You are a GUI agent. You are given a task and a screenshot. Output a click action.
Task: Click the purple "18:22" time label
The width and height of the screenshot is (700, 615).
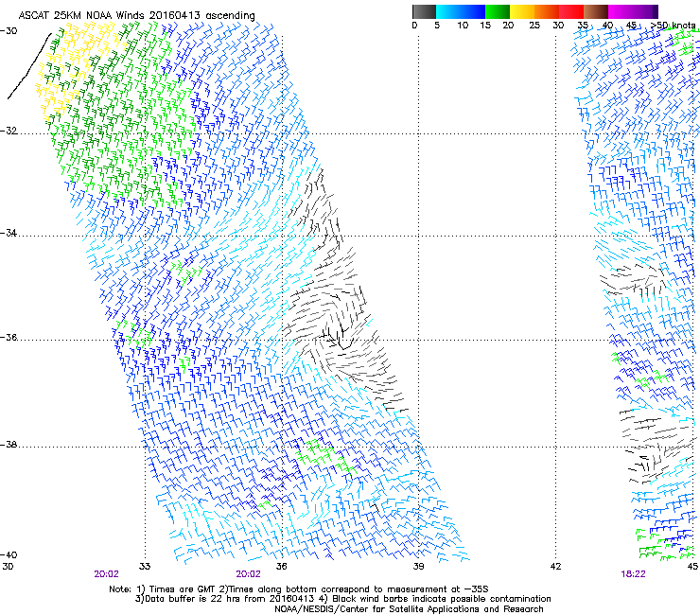[633, 574]
